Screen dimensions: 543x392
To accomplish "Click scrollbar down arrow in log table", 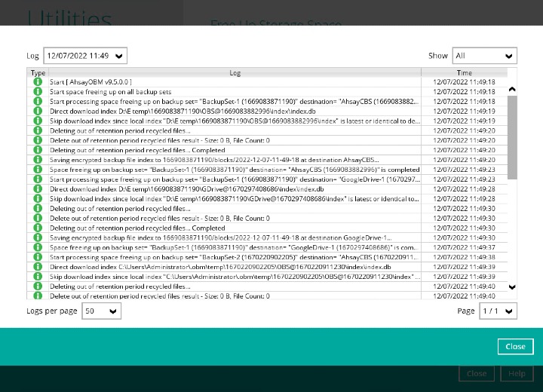I will (x=512, y=287).
